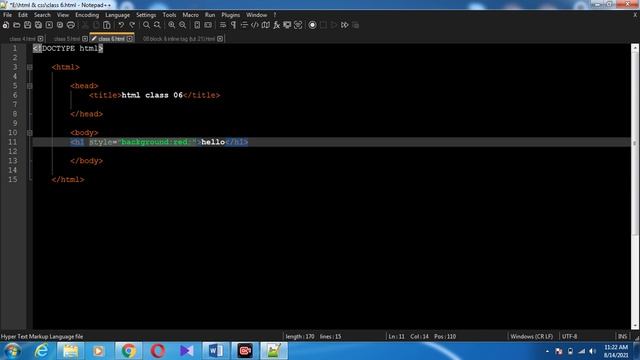The width and height of the screenshot is (640, 360).
Task: Open the Function List panel
Action: [x=276, y=25]
